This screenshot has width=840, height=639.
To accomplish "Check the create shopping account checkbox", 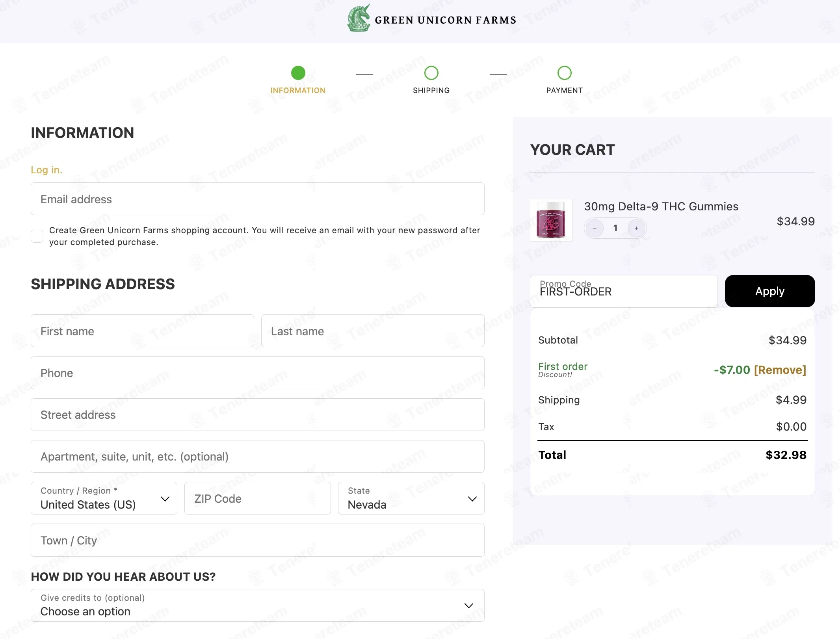I will 37,236.
